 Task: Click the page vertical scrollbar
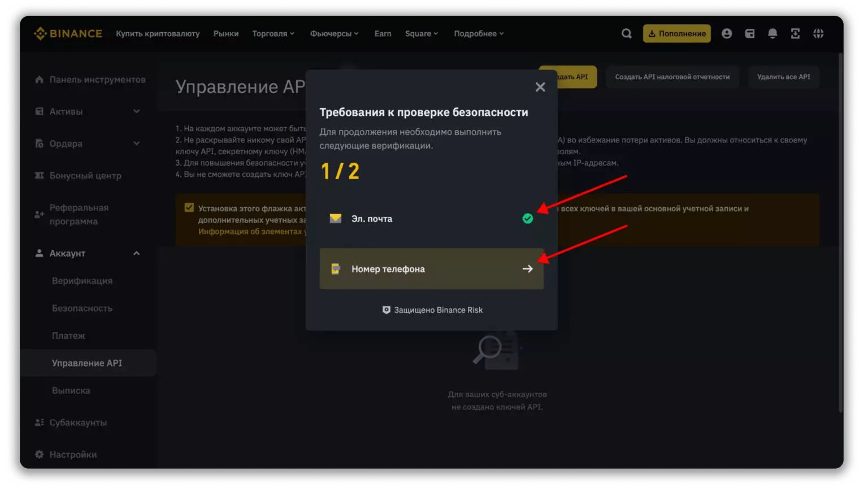840,232
